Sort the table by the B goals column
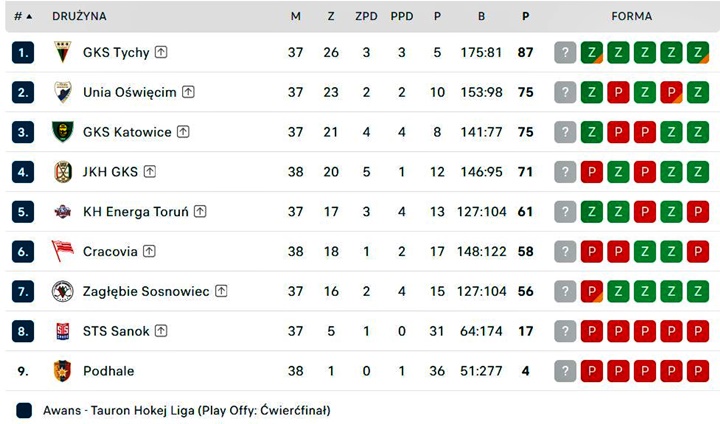720x424 pixels. tap(481, 17)
